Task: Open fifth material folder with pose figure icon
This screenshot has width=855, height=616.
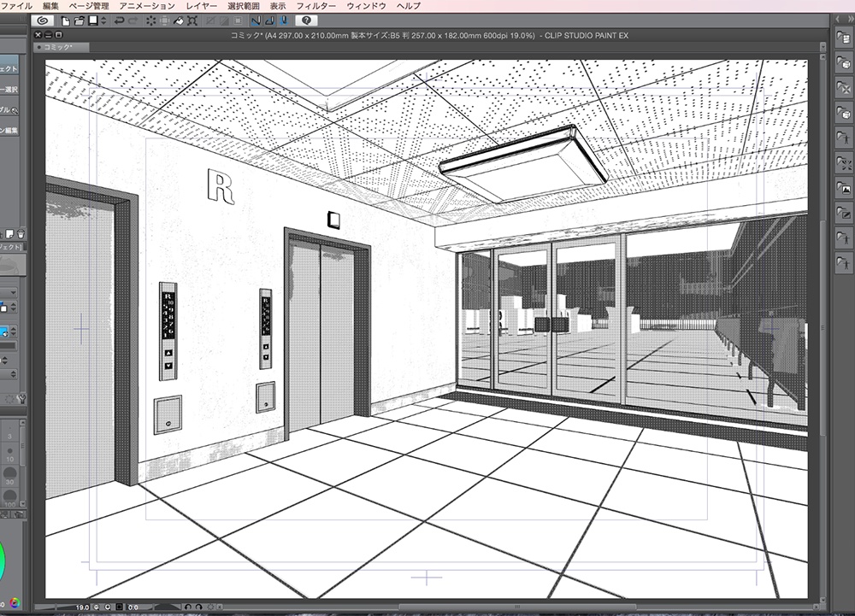Action: 844,138
